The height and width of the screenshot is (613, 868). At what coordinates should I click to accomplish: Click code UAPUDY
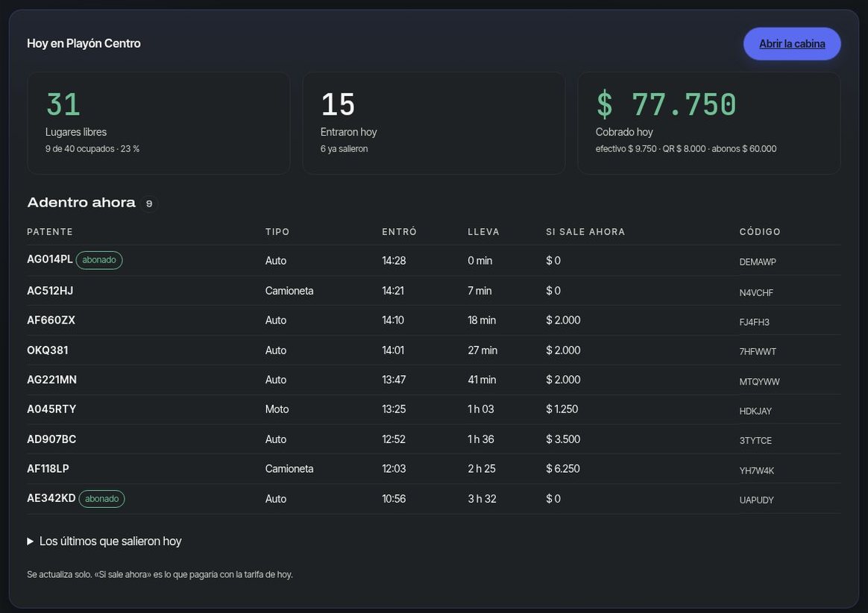click(x=756, y=500)
